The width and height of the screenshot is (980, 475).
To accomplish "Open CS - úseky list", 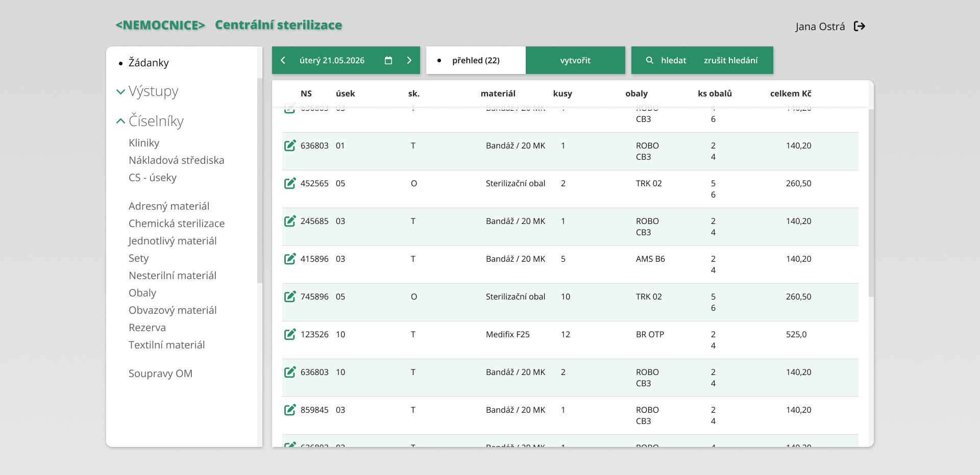I will coord(153,178).
